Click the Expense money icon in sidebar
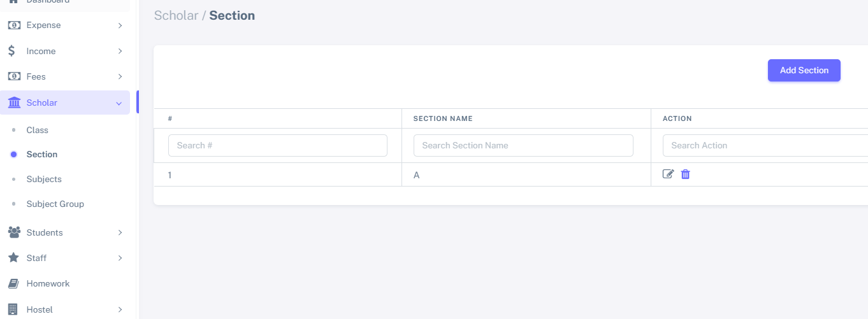The height and width of the screenshot is (319, 868). point(13,25)
